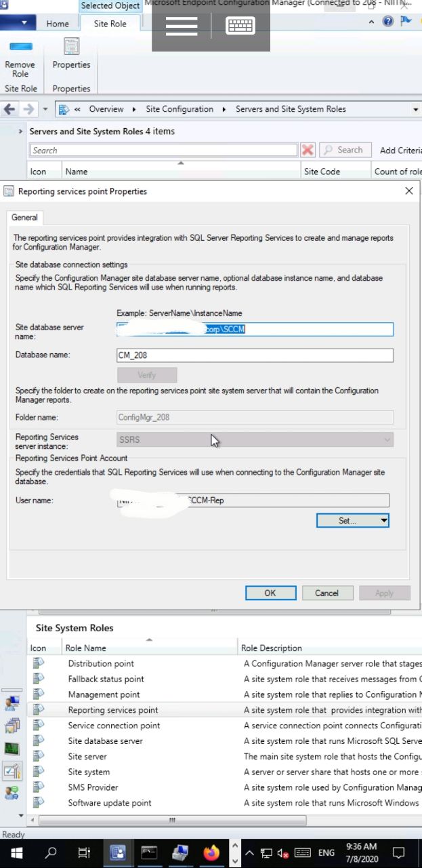Expand workspace overflow arrow below sidebar icons
422x868 pixels.
tap(20, 816)
